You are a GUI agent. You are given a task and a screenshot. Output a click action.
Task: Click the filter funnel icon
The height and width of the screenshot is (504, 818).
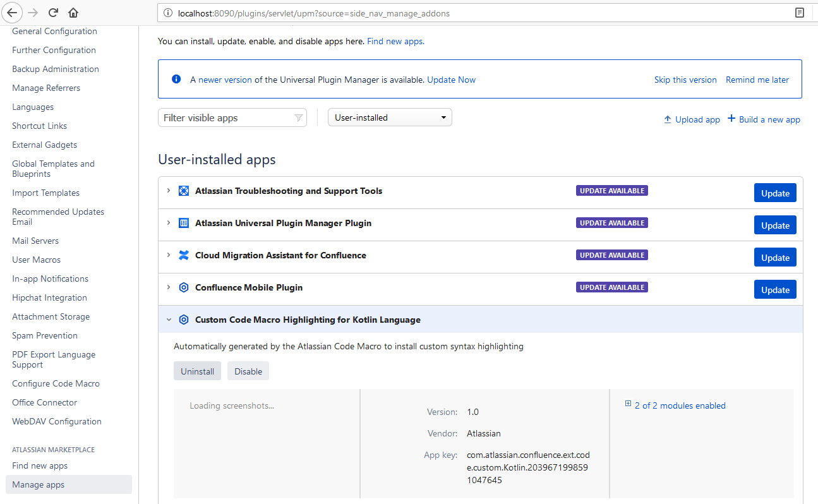tap(299, 118)
